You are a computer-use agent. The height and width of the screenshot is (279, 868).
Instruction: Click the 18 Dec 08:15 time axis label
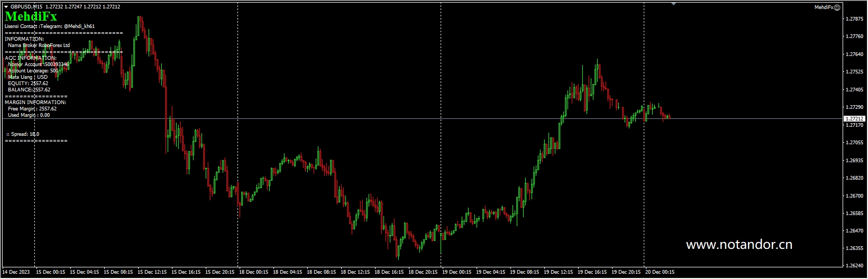322,272
